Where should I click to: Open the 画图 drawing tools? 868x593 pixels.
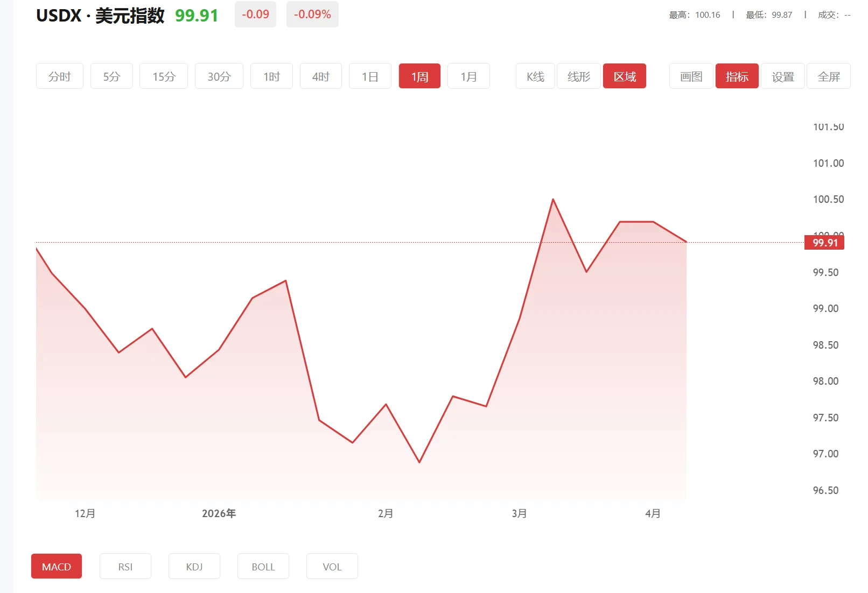691,76
